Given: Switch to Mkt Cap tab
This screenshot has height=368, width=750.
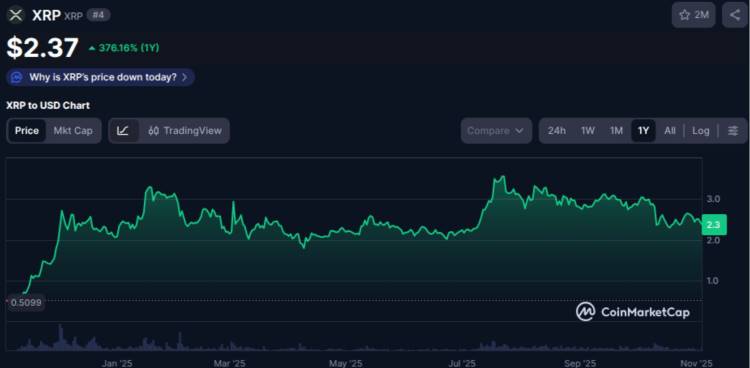Looking at the screenshot, I should pyautogui.click(x=73, y=131).
